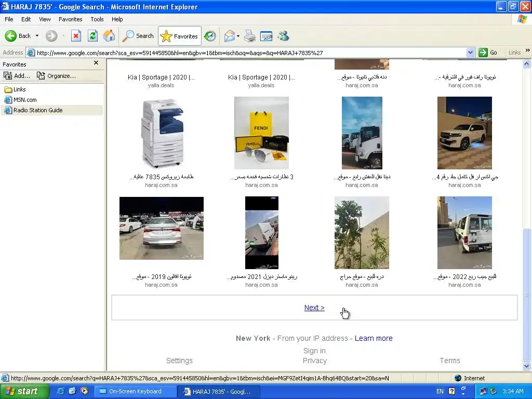532x399 pixels.
Task: Stop page loading with red X icon
Action: point(76,36)
